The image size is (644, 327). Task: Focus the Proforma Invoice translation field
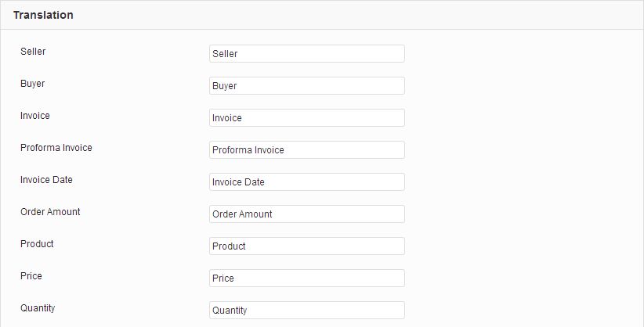point(307,149)
